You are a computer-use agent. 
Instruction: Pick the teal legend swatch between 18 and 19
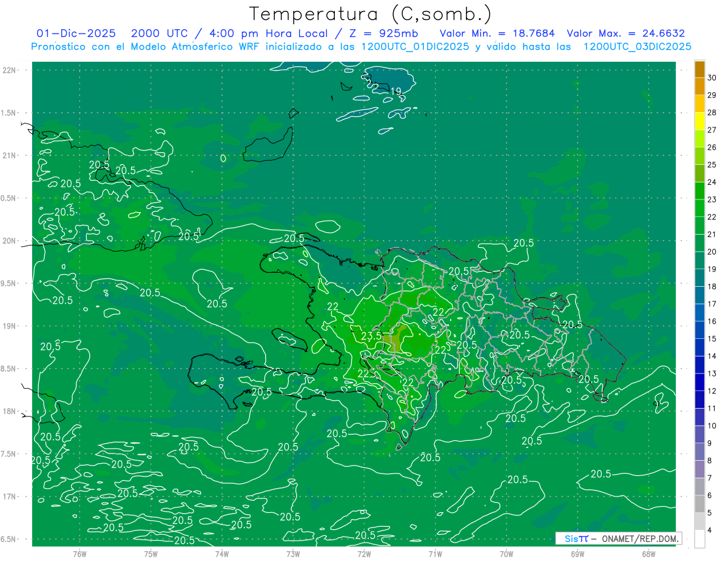pos(699,278)
